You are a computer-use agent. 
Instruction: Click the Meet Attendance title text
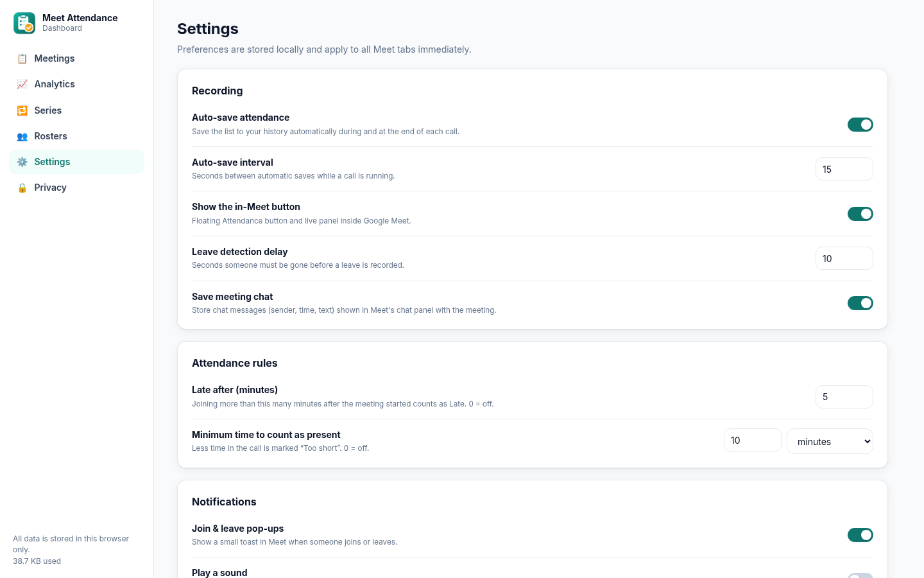click(80, 18)
